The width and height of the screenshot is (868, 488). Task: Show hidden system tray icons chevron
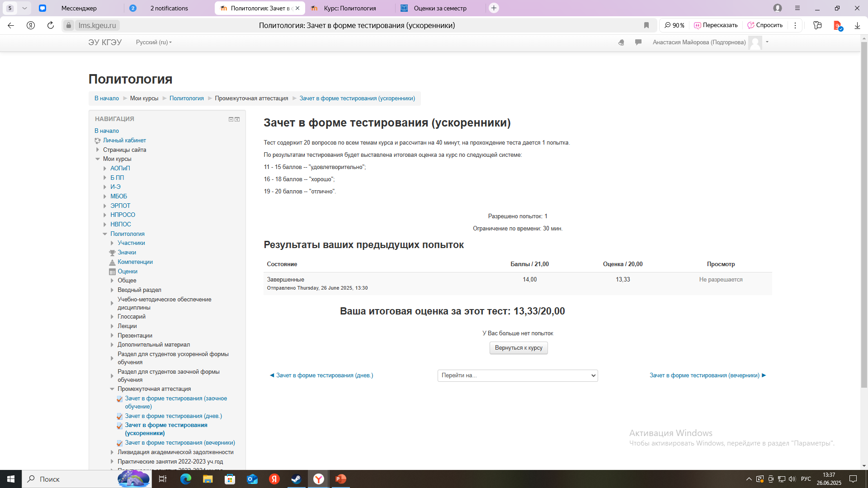pyautogui.click(x=749, y=479)
